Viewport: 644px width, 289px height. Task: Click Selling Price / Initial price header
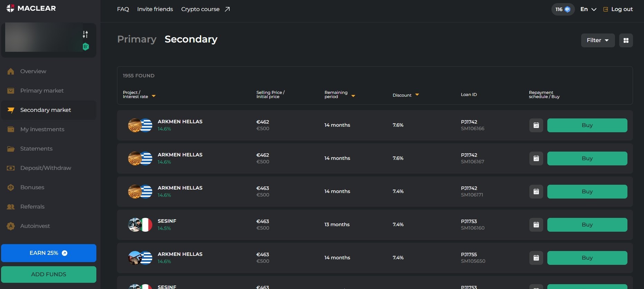tap(270, 95)
